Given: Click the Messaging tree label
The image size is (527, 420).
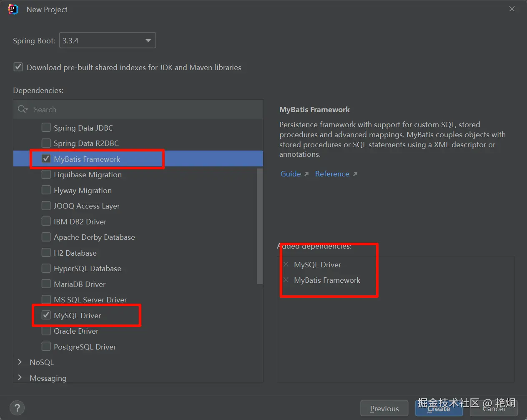Looking at the screenshot, I should [48, 378].
